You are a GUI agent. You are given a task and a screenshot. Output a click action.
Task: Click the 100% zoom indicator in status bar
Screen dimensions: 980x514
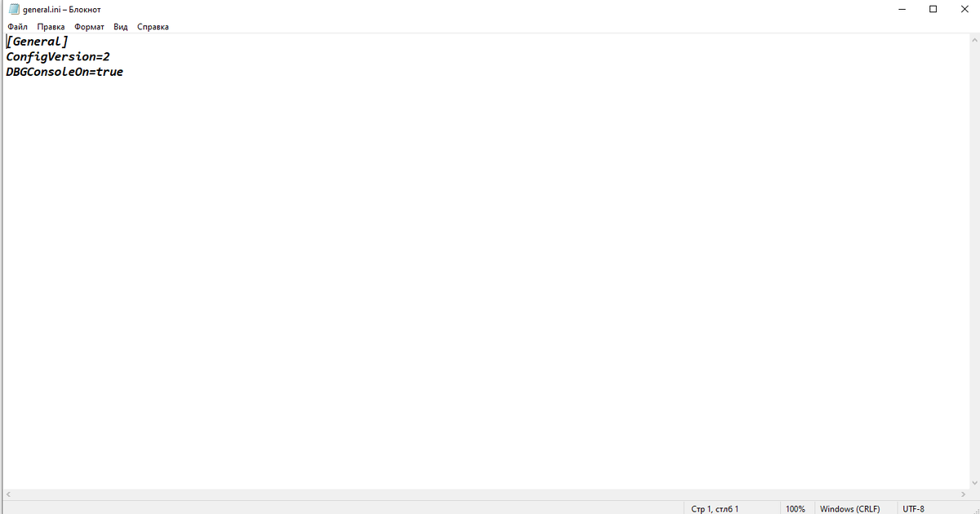(795, 508)
